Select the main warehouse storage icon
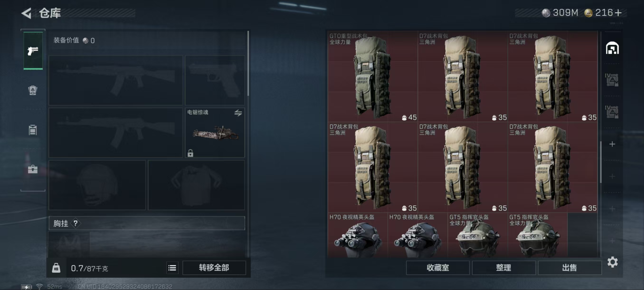 coord(612,48)
